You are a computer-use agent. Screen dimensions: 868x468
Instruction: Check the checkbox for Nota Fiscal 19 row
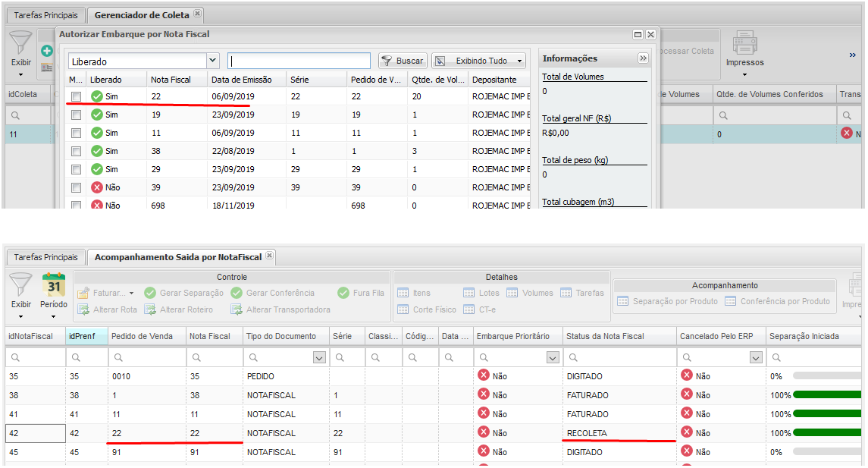pos(76,115)
